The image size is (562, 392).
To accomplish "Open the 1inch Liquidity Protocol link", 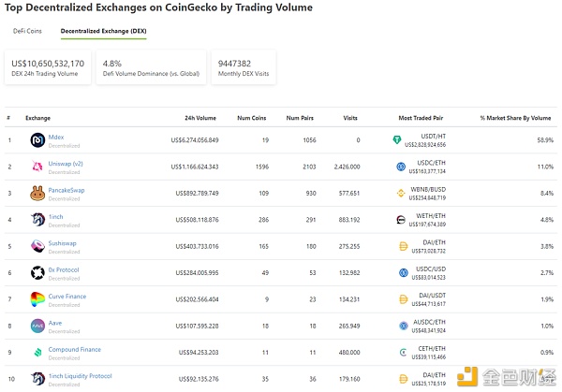I will [x=80, y=375].
